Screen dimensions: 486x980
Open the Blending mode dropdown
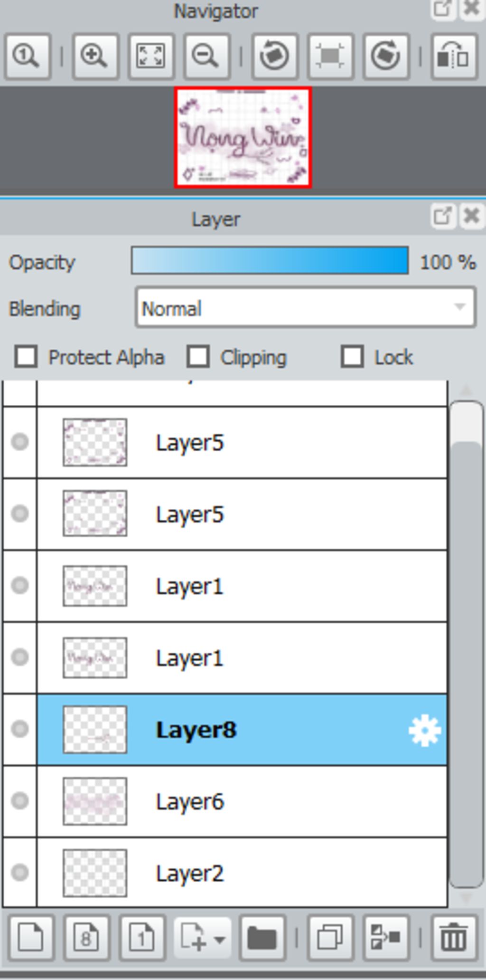click(305, 307)
